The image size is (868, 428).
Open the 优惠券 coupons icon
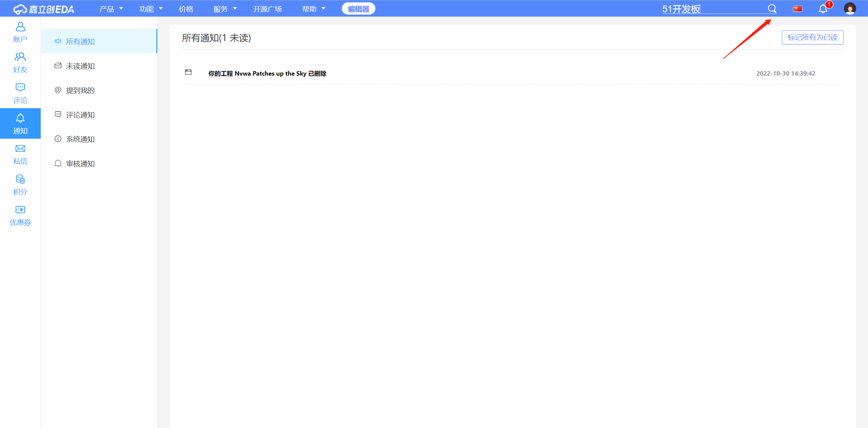coord(20,215)
